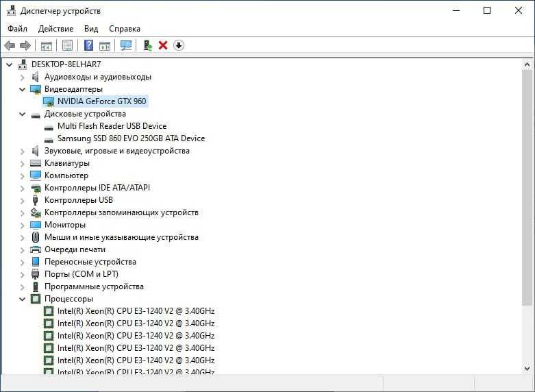Collapse the Видеоадаптеры category
Viewport: 535px width, 392px height.
point(23,90)
